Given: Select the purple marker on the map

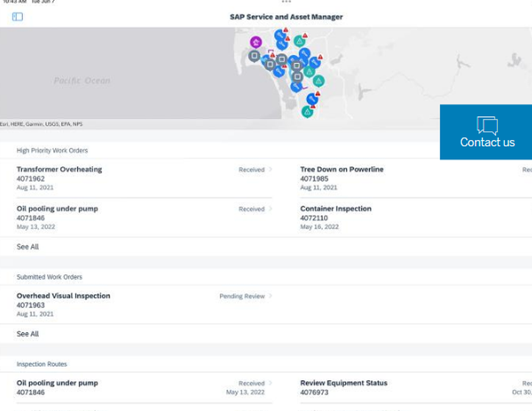Looking at the screenshot, I should (256, 42).
